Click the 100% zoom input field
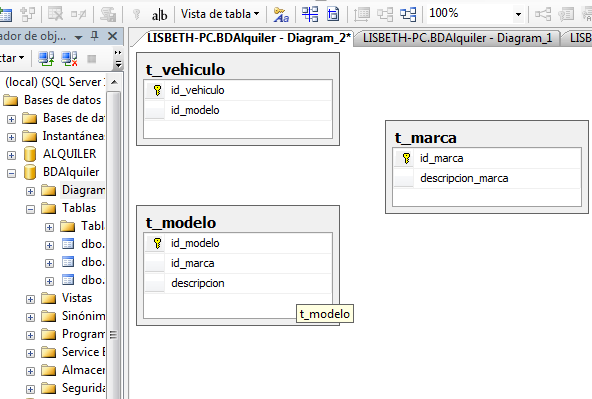Viewport: 592px width, 399px height. [x=469, y=14]
